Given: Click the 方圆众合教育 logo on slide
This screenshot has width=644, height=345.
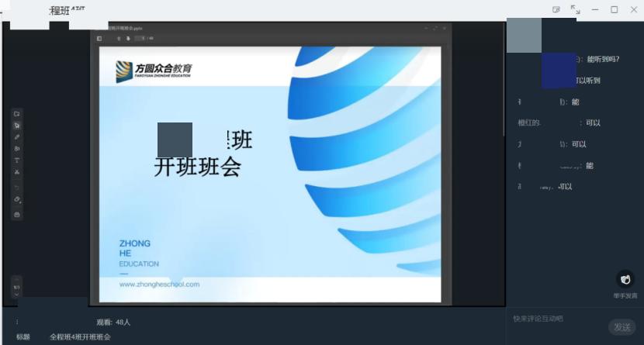Looking at the screenshot, I should [x=154, y=71].
